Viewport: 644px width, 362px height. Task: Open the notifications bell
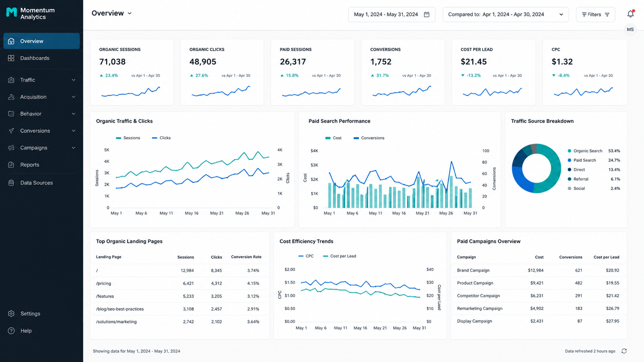tap(630, 14)
